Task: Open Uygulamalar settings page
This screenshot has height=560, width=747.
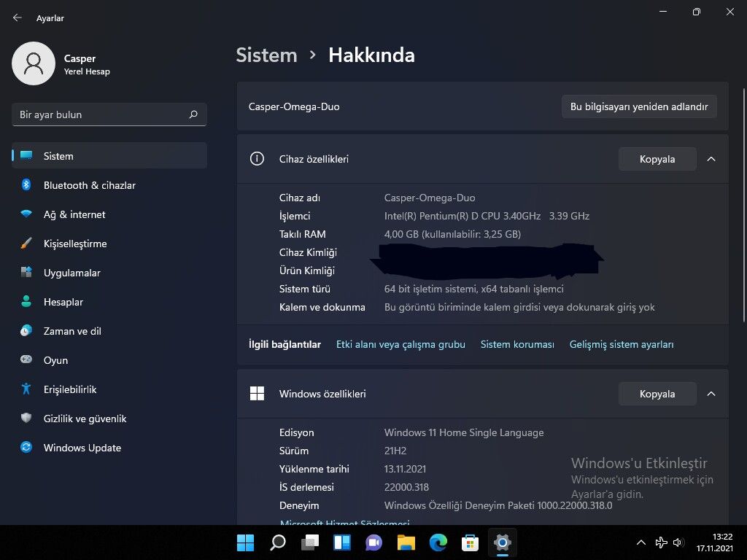Action: pyautogui.click(x=109, y=273)
